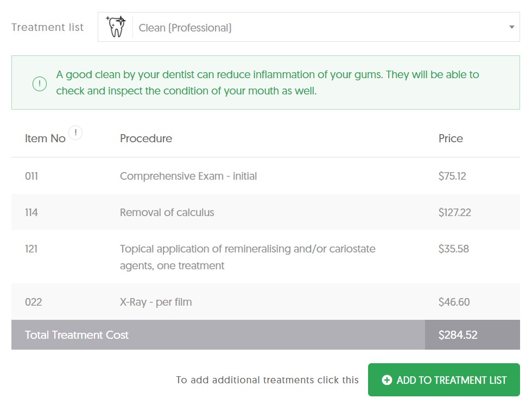
Task: Click the Procedure column header
Action: (146, 138)
